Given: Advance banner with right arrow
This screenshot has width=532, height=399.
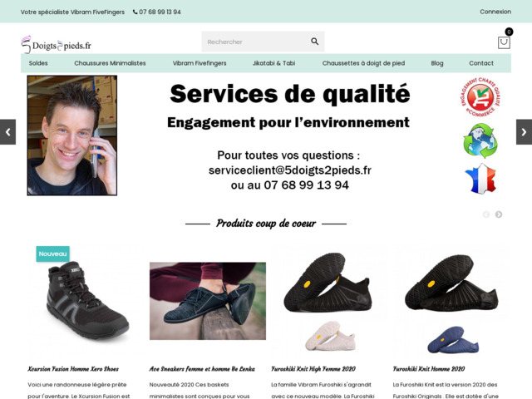Looking at the screenshot, I should click(x=524, y=131).
